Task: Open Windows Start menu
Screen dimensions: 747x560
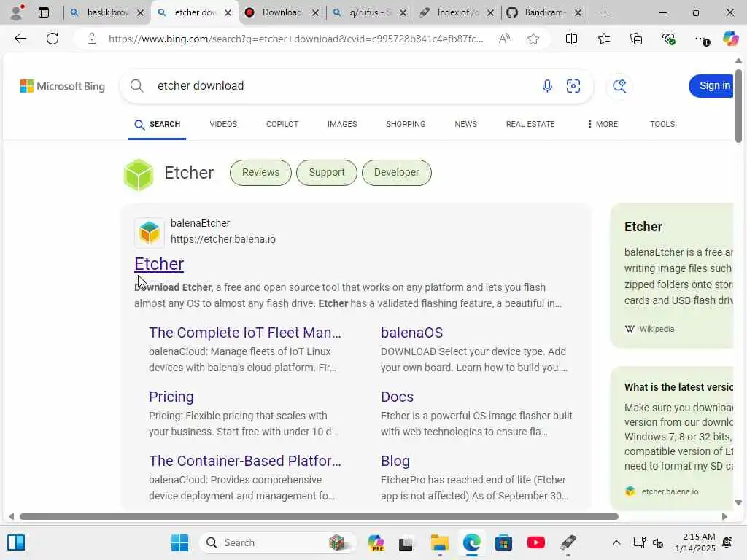Action: coord(179,542)
